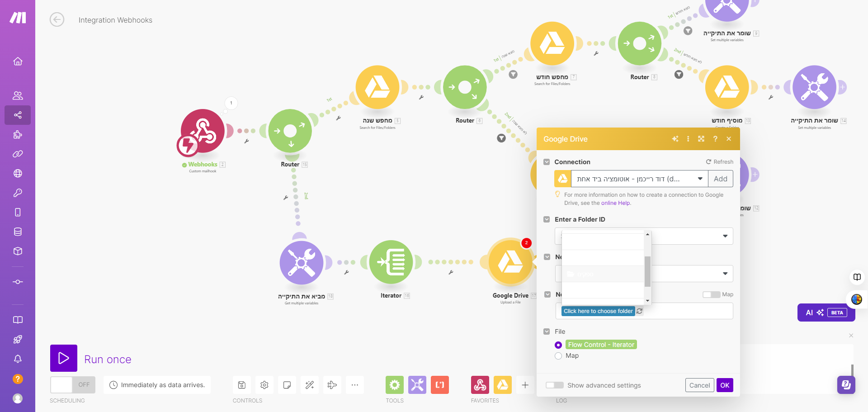The image size is (868, 412).
Task: Select the Map radio under File
Action: click(558, 356)
